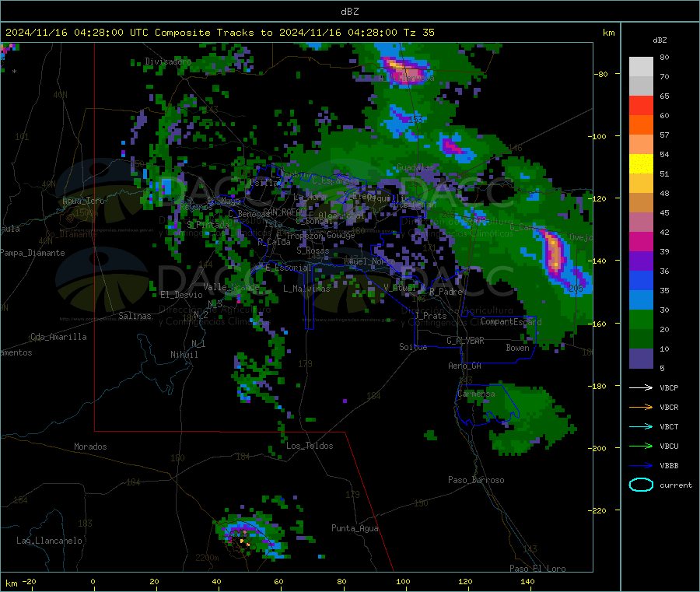Viewport: 700px width, 592px height.
Task: Click the green VBCU arrow legend icon
Action: coord(641,446)
